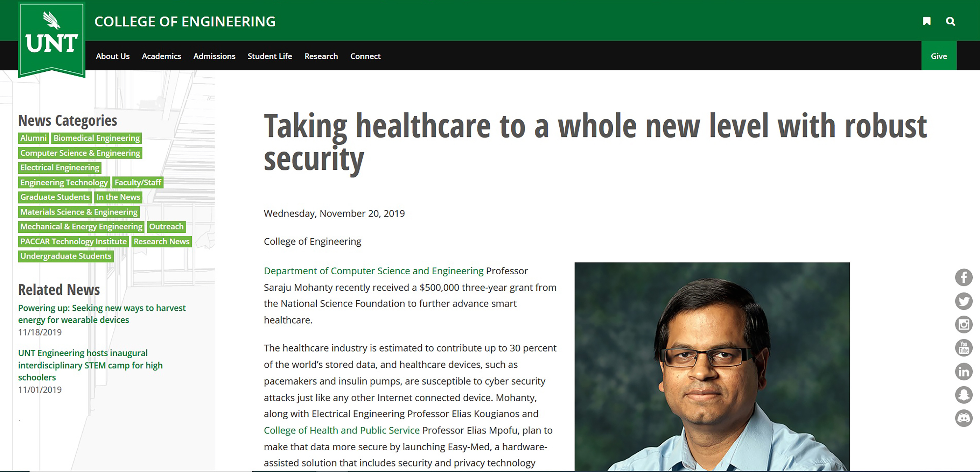The height and width of the screenshot is (472, 980).
Task: Visit the Instagram social icon
Action: (x=964, y=324)
